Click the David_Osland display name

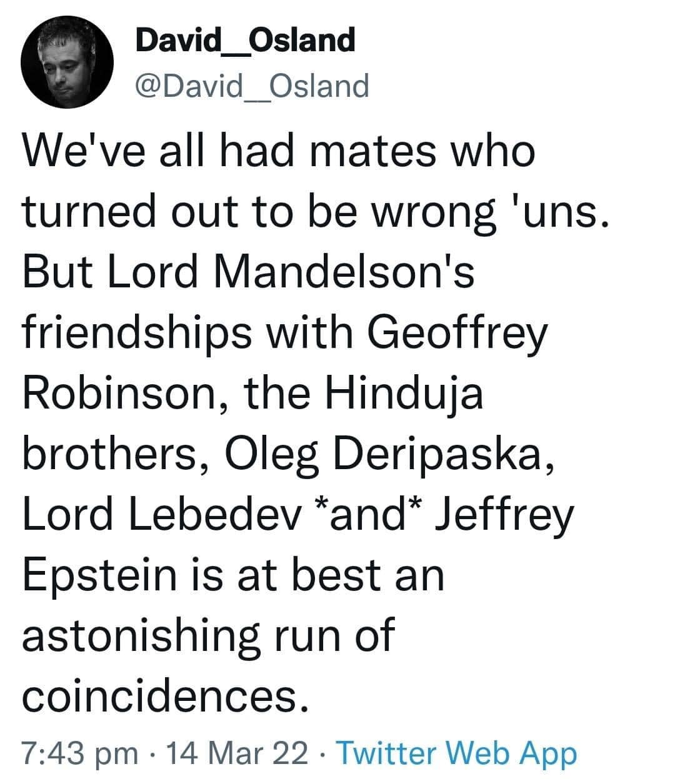coord(245,41)
